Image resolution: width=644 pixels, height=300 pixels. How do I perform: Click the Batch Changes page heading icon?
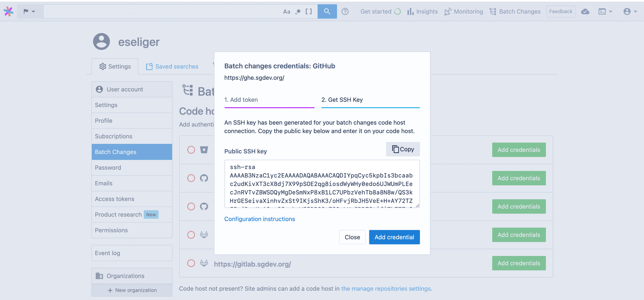click(x=188, y=90)
